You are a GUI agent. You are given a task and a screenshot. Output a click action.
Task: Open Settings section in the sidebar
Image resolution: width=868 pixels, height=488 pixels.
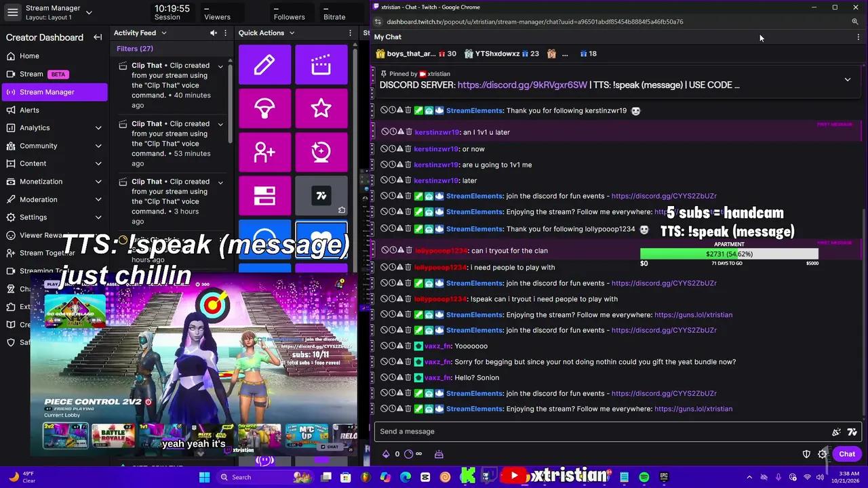(x=54, y=217)
